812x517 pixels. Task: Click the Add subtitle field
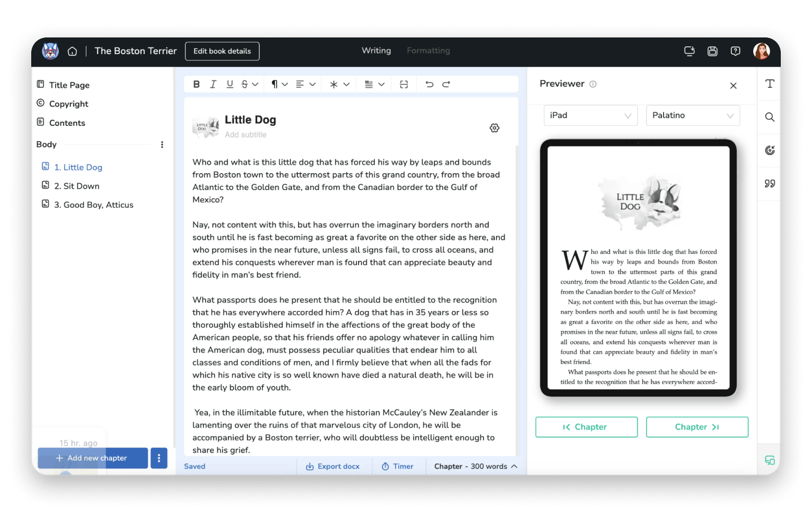(246, 135)
